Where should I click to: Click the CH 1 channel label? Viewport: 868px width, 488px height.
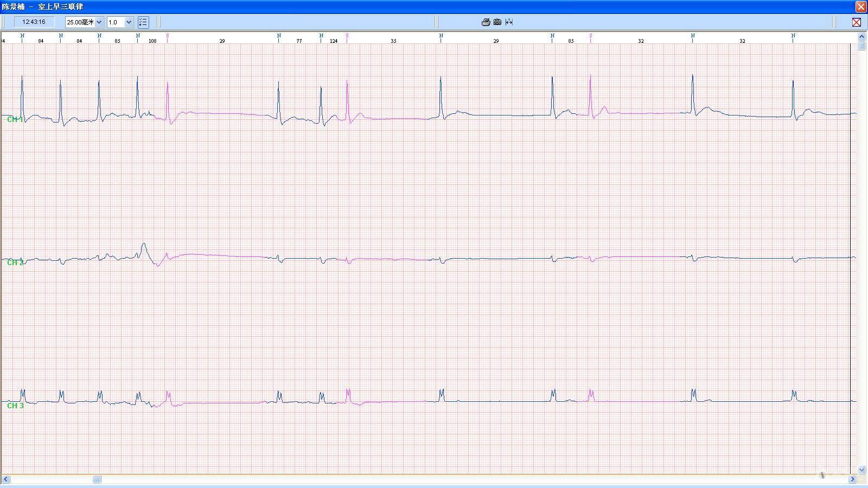[x=15, y=119]
